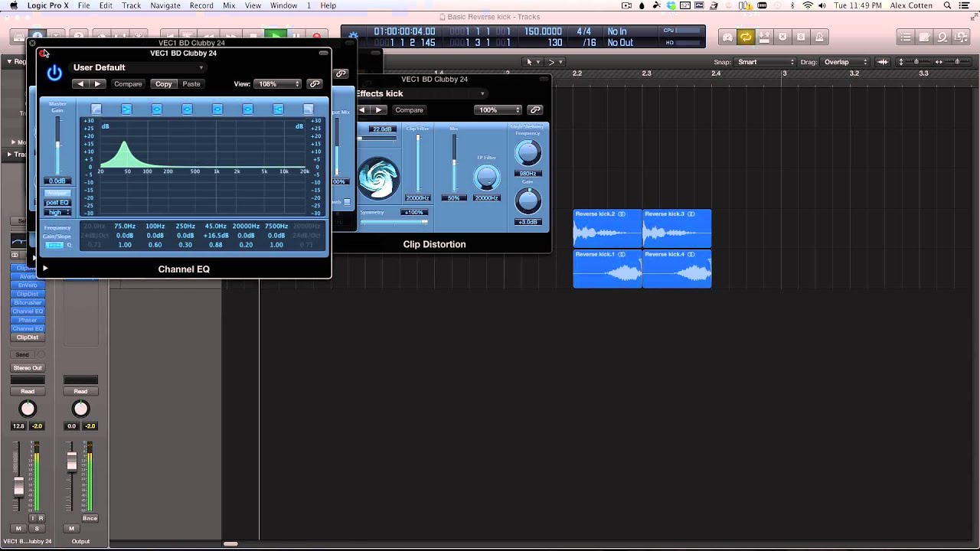Viewport: 980px width, 551px height.
Task: Open the Loop Browser button
Action: (x=942, y=37)
